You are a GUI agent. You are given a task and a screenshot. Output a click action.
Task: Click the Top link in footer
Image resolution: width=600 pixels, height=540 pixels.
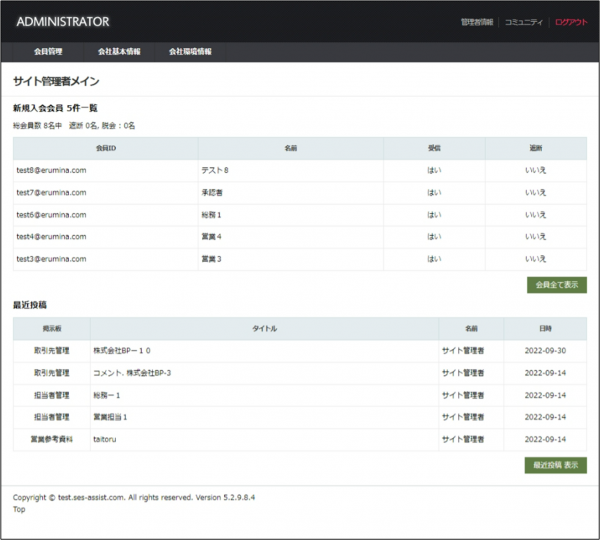pyautogui.click(x=19, y=508)
